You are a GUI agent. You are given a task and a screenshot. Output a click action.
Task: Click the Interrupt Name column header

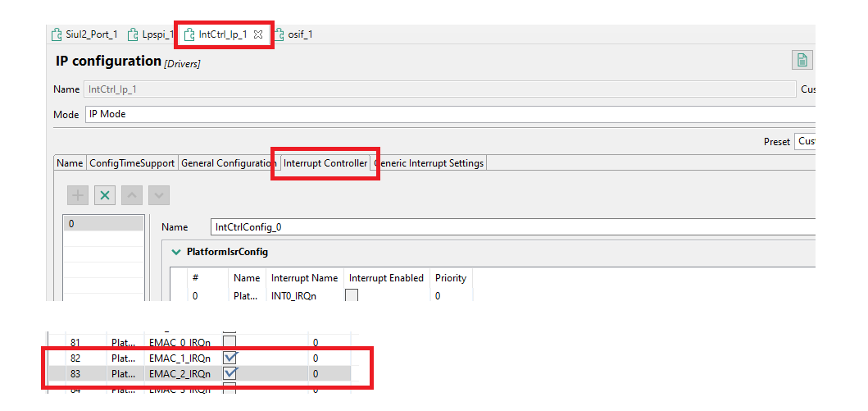[x=304, y=278]
